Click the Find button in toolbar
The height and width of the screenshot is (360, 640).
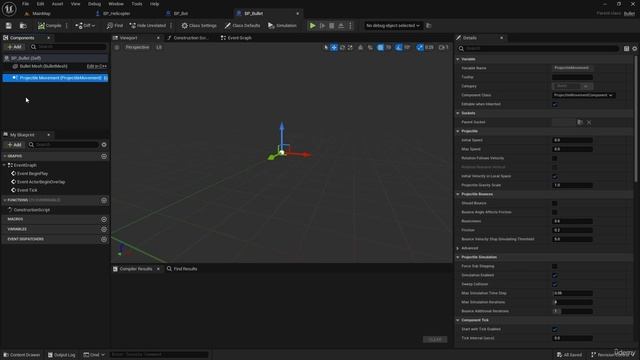tap(114, 26)
